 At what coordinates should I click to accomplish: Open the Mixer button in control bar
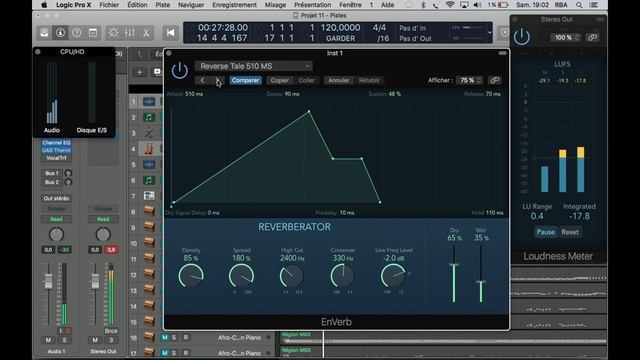(130, 33)
